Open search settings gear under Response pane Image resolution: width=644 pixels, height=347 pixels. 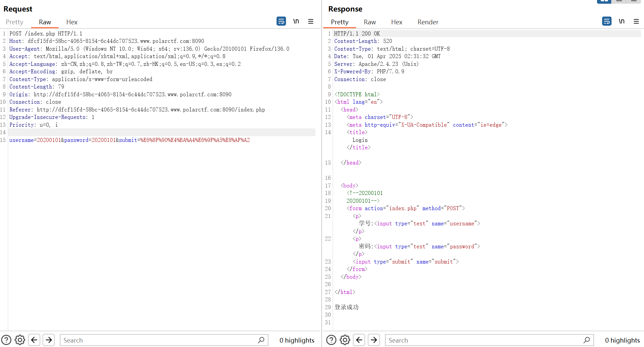click(345, 340)
